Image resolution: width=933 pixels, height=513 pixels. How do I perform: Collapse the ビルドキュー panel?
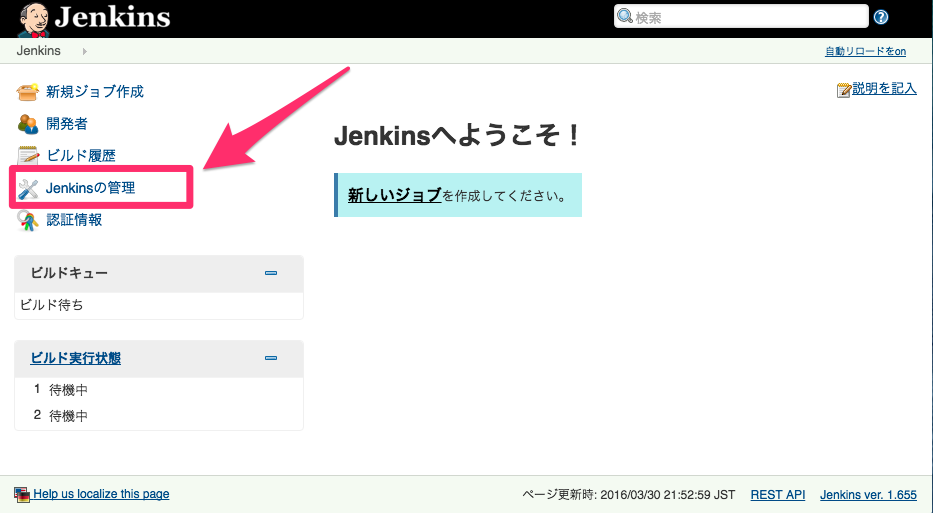[271, 273]
